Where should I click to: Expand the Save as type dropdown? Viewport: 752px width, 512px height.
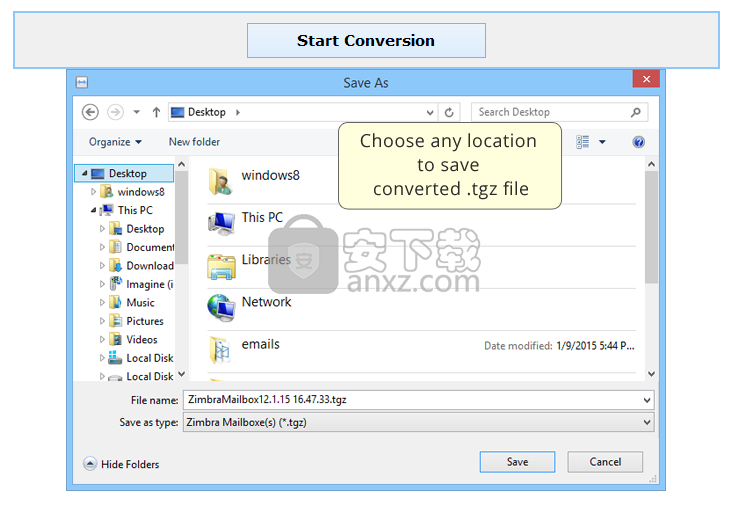[648, 423]
